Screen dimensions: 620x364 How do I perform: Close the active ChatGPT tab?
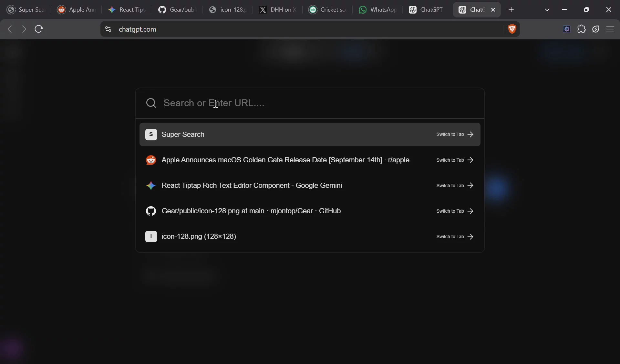(493, 10)
